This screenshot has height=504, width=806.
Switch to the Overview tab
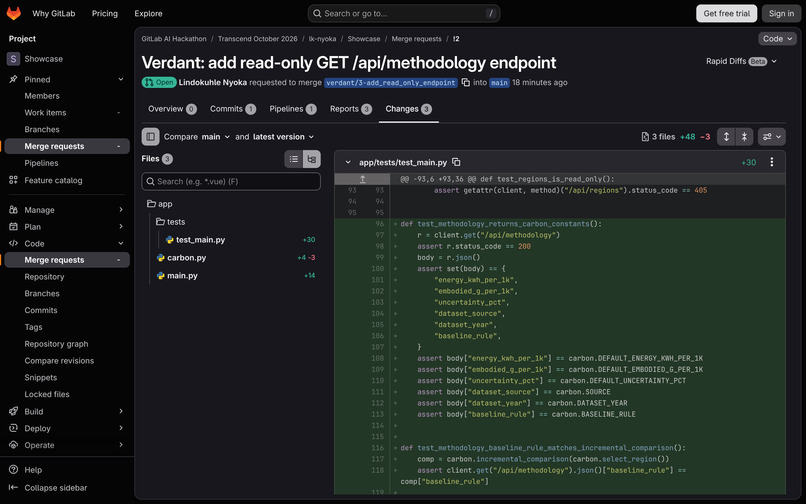172,109
